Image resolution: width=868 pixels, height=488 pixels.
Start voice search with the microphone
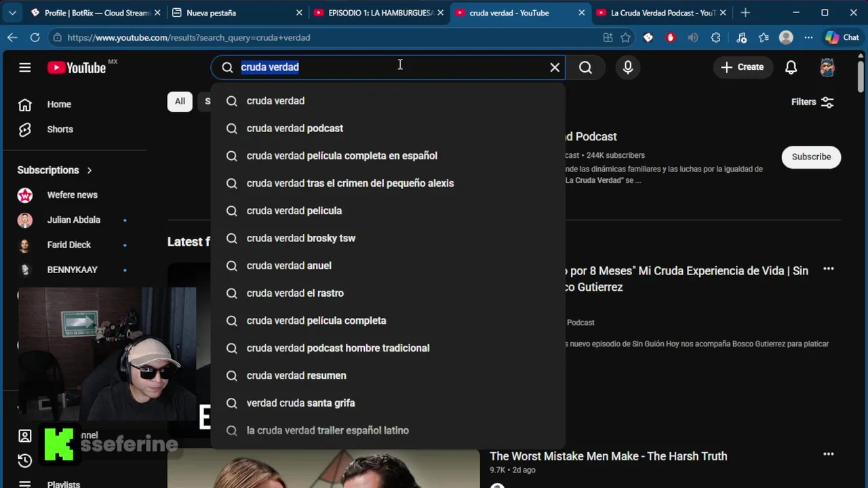(x=628, y=67)
